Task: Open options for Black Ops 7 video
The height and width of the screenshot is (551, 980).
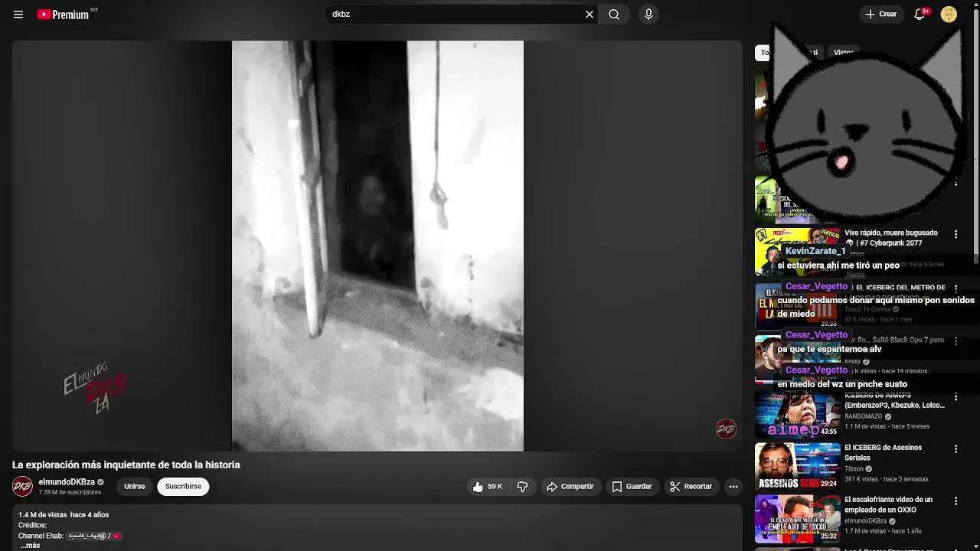Action: point(955,341)
